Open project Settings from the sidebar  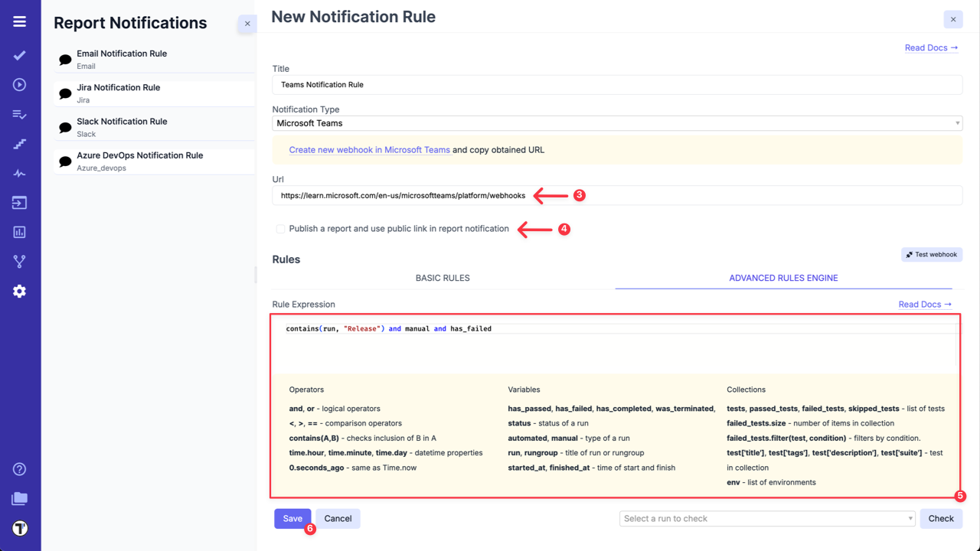click(x=20, y=291)
